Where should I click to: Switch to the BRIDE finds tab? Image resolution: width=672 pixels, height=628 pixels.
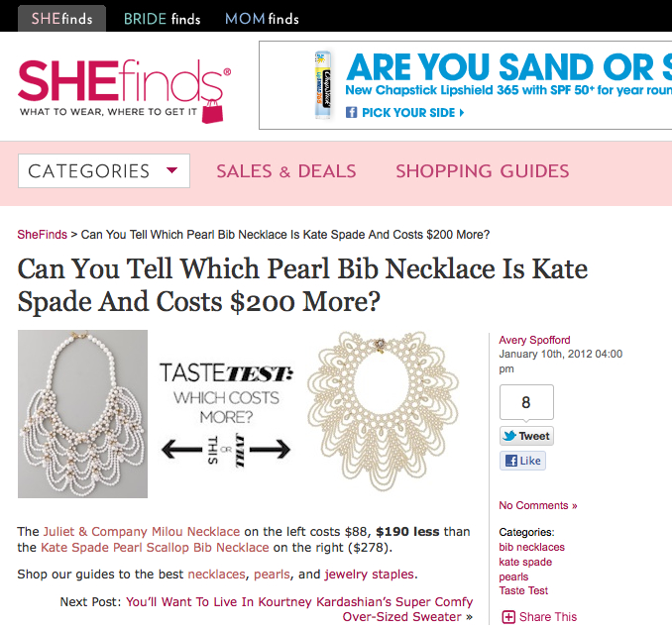162,19
